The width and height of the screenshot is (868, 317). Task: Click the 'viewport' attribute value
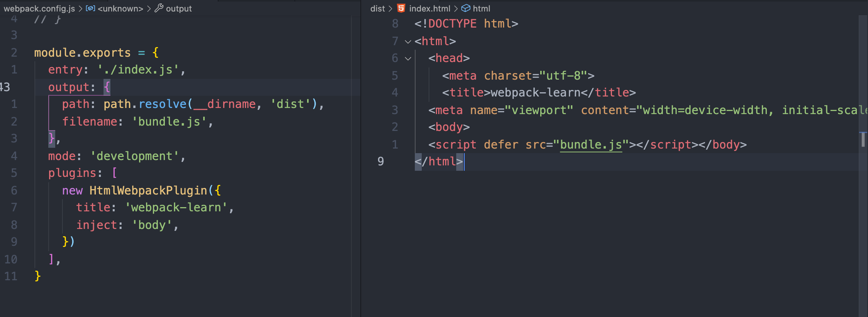coord(539,110)
